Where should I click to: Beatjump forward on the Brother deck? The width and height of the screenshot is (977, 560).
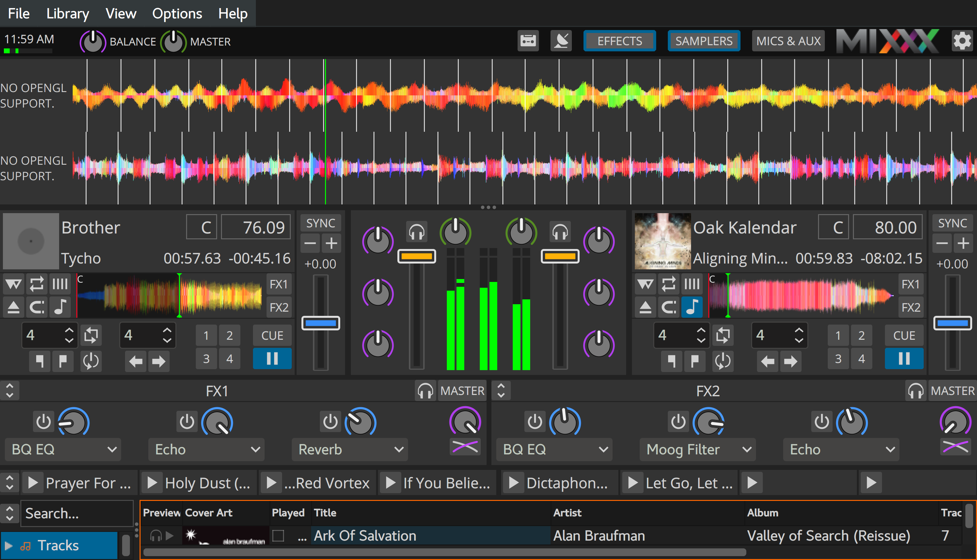[x=159, y=361]
